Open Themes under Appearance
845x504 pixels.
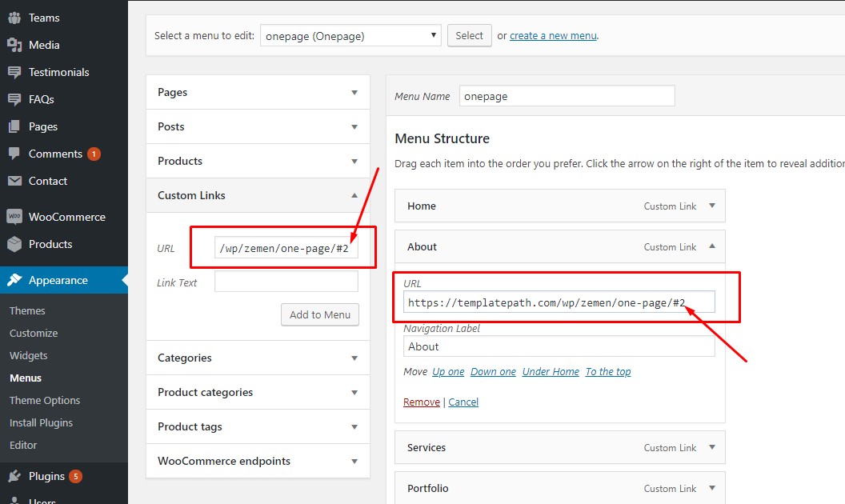27,310
